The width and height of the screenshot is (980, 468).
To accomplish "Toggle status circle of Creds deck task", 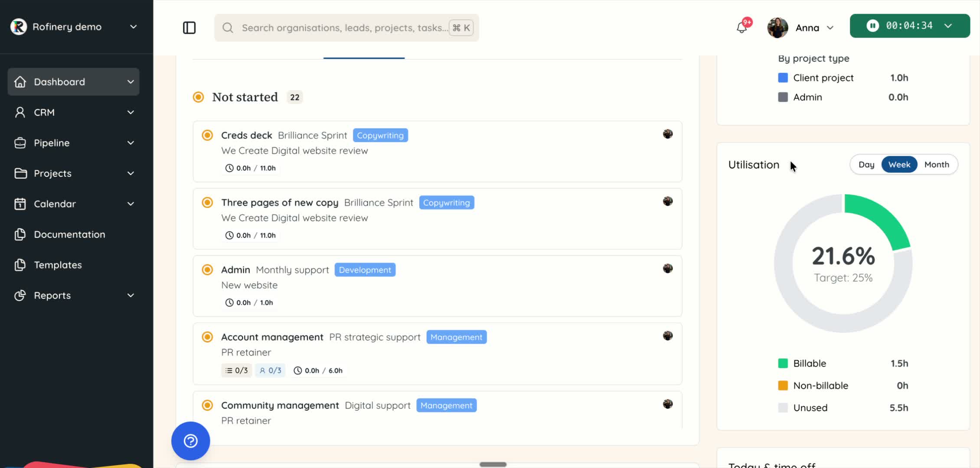I will pyautogui.click(x=207, y=135).
